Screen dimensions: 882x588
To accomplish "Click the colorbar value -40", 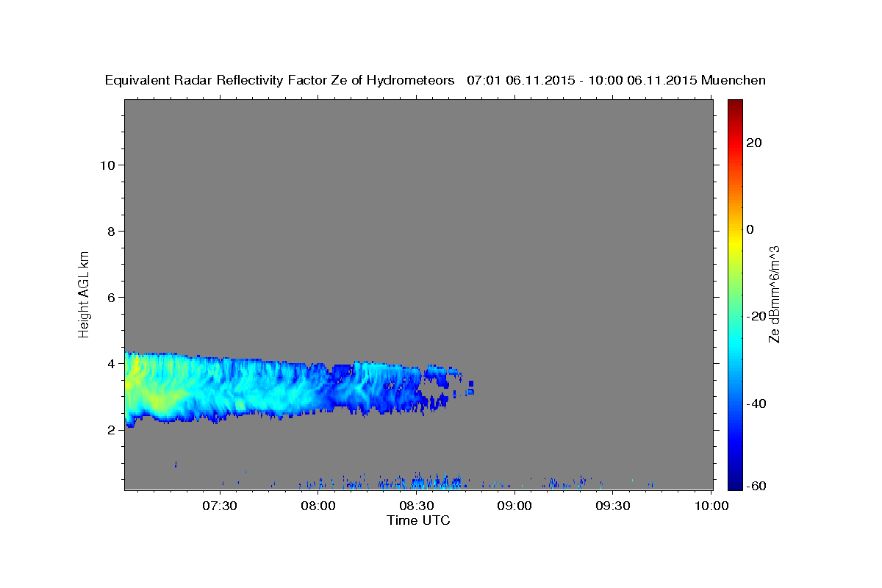I will coord(755,404).
